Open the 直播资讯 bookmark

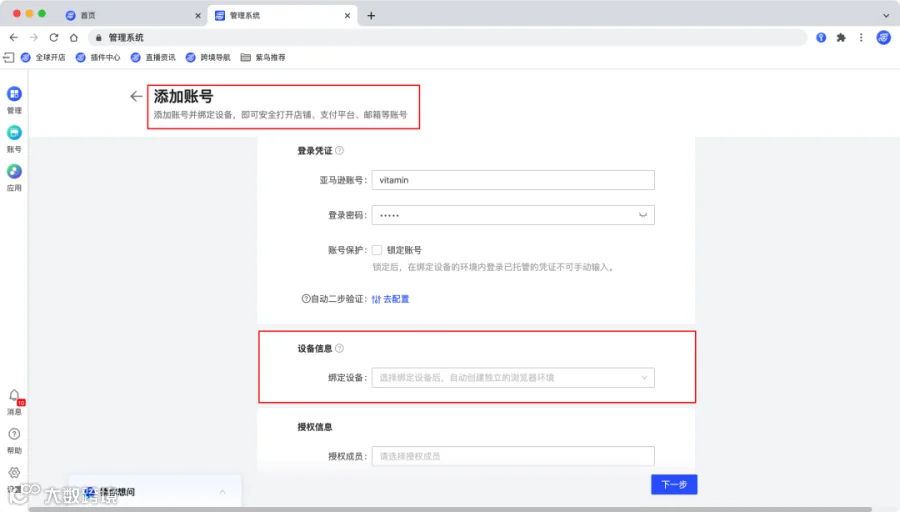click(153, 57)
